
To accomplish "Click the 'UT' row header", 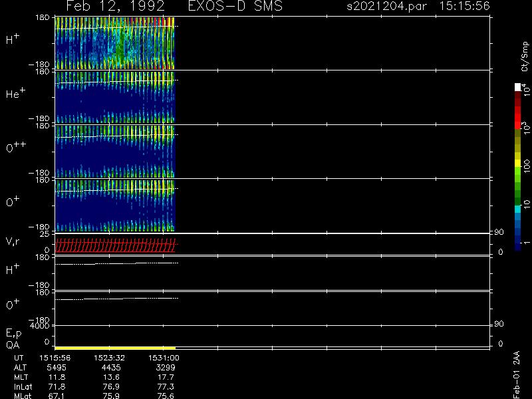I will (x=19, y=358).
